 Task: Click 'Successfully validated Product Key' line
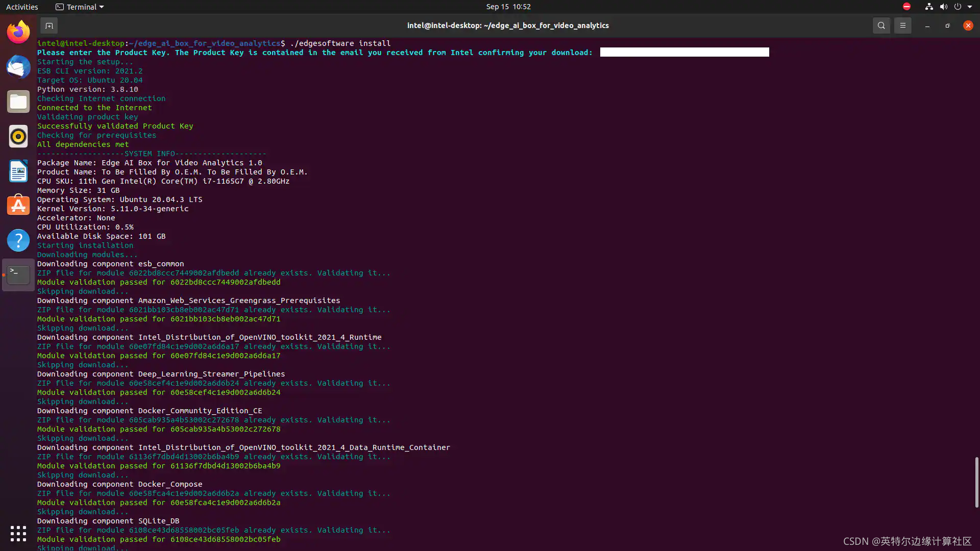[x=115, y=126]
